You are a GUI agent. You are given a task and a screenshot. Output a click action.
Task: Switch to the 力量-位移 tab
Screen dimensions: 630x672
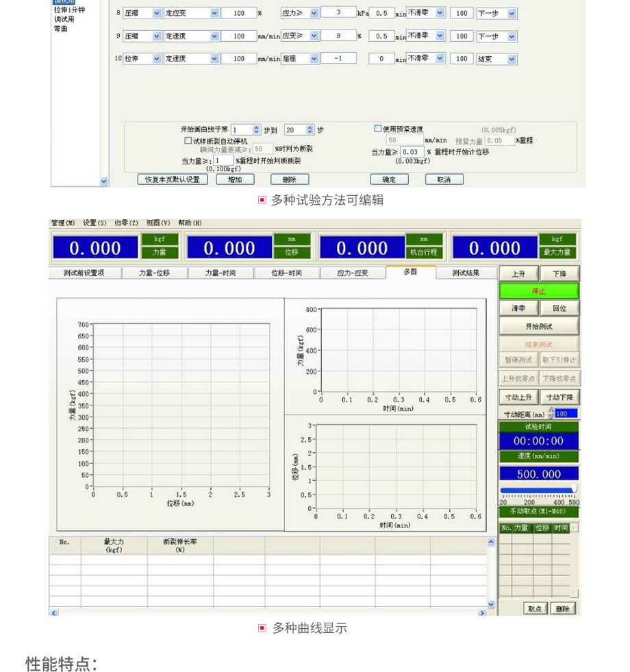pos(154,273)
